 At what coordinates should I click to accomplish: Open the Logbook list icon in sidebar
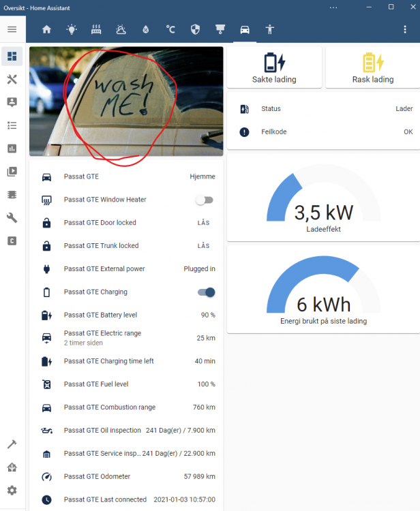click(x=12, y=125)
